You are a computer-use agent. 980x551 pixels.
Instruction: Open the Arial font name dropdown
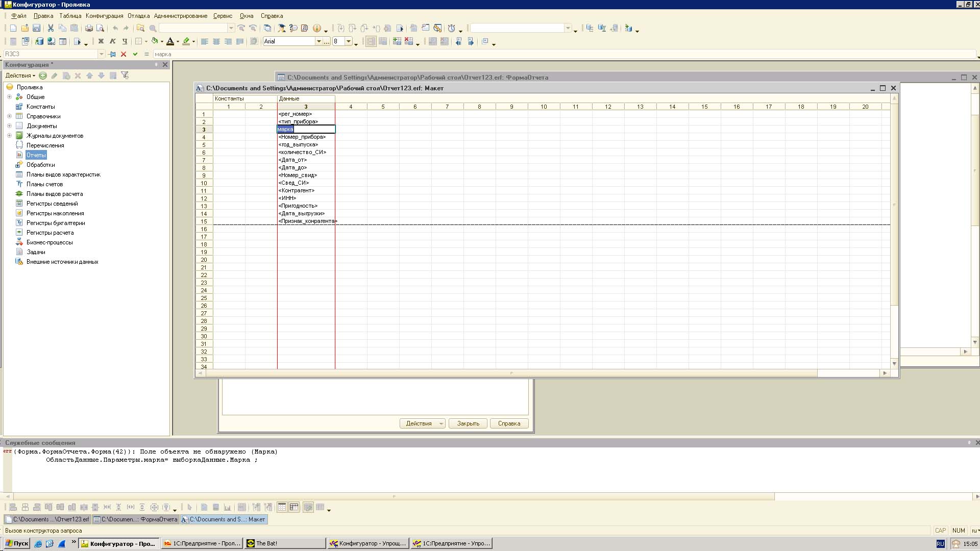[319, 41]
